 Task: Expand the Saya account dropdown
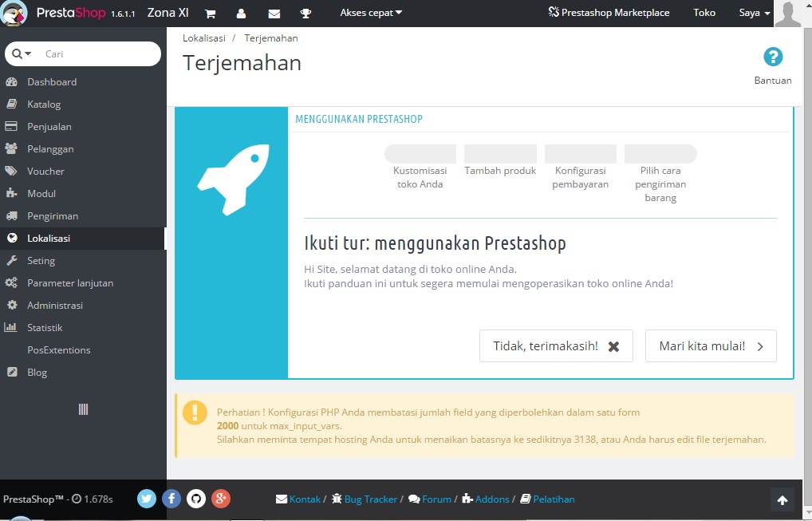755,13
